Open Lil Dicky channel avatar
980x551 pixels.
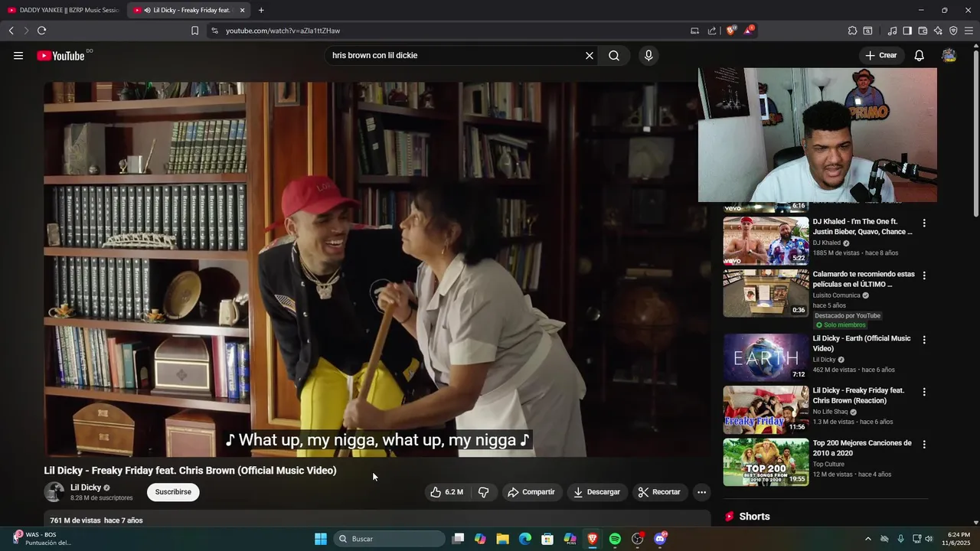point(54,492)
